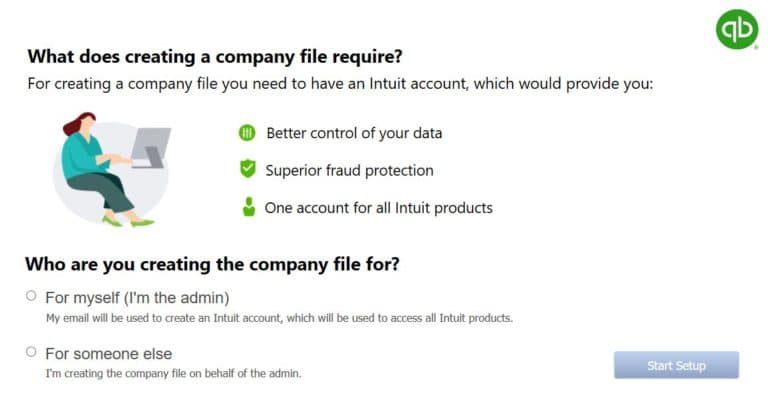The width and height of the screenshot is (768, 404).
Task: Select the "For someone else" radio button
Action: point(31,352)
